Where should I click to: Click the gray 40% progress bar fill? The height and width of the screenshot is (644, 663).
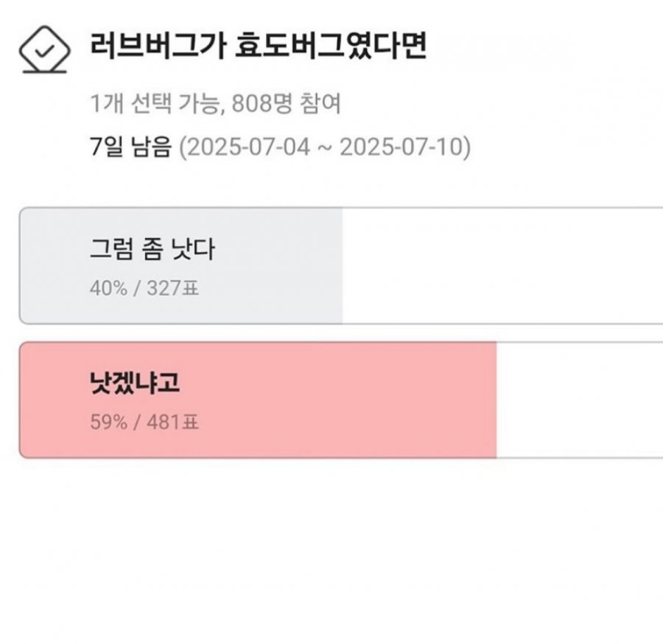[x=181, y=265]
